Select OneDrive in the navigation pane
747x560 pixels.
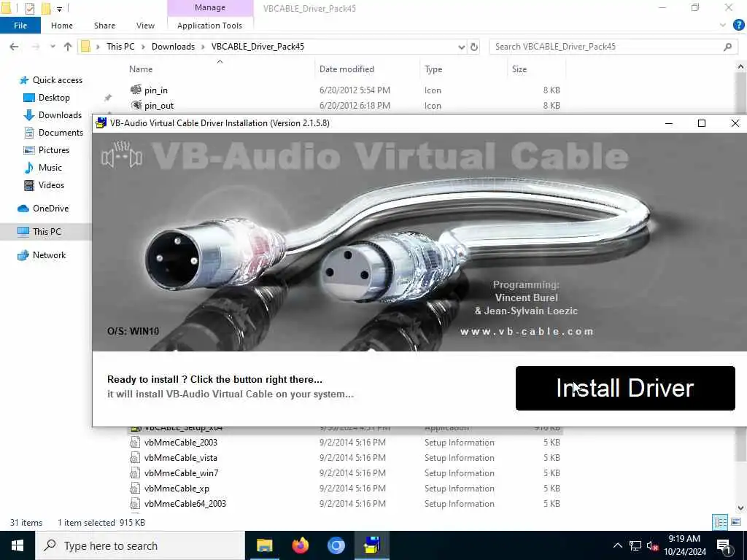[x=50, y=209]
